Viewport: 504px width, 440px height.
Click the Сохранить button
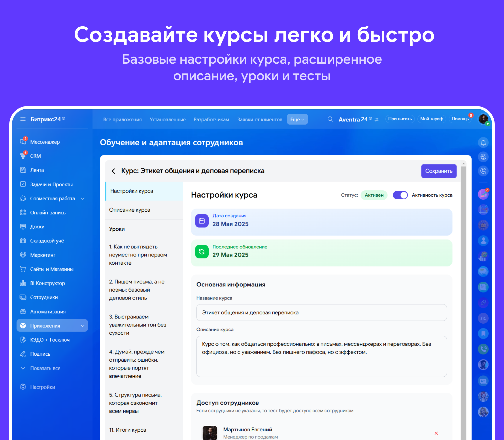[x=438, y=171]
